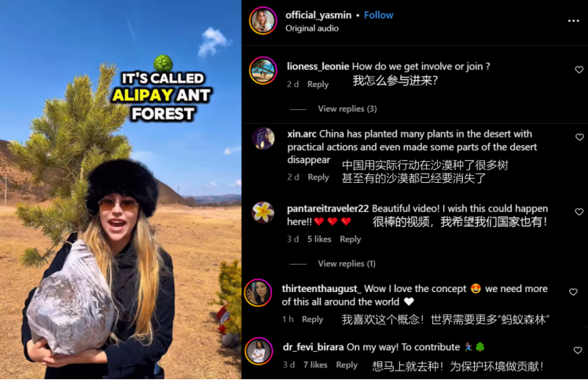Open official_yasmin profile picture
This screenshot has width=588, height=380.
click(263, 20)
